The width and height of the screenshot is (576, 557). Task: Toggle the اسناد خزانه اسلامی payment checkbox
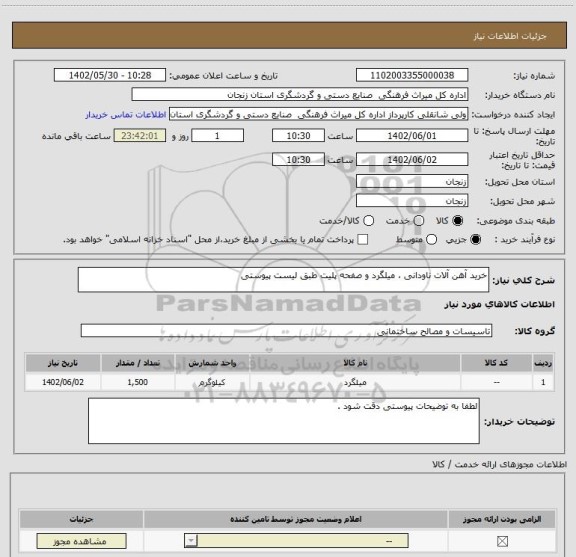point(363,240)
